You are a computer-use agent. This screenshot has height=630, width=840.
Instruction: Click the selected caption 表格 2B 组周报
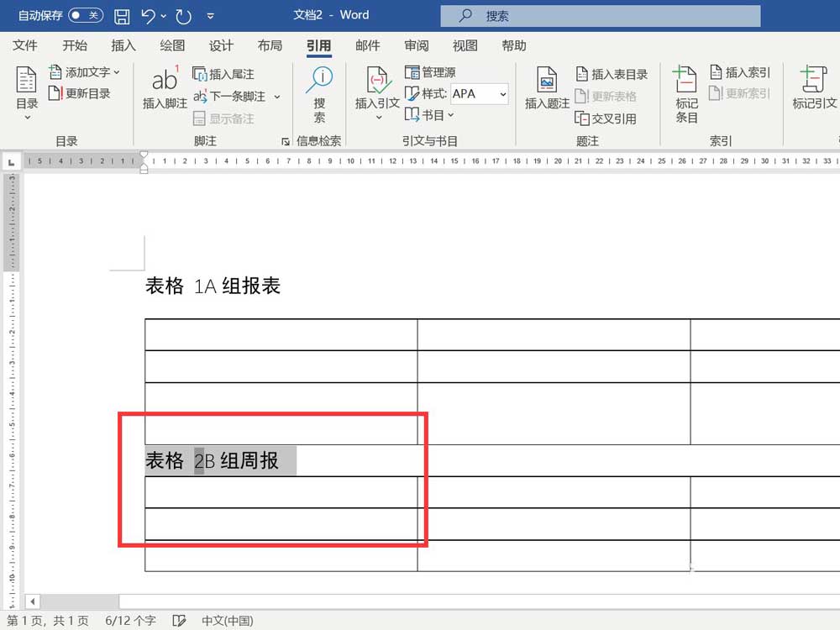coord(213,460)
